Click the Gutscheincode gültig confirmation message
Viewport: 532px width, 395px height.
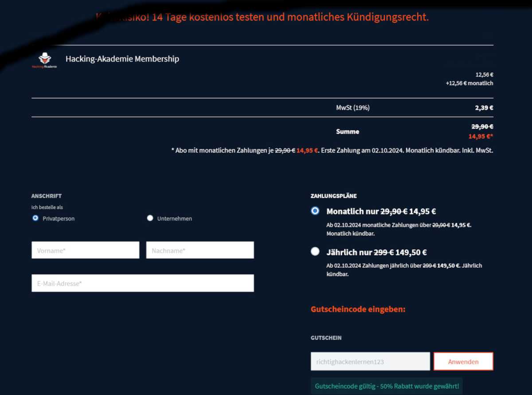click(x=387, y=386)
